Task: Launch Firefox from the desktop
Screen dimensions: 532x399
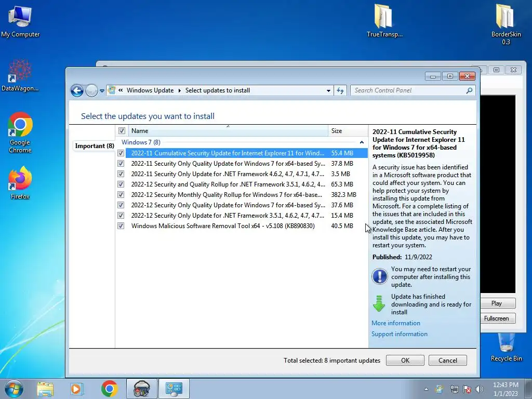Action: [x=20, y=182]
